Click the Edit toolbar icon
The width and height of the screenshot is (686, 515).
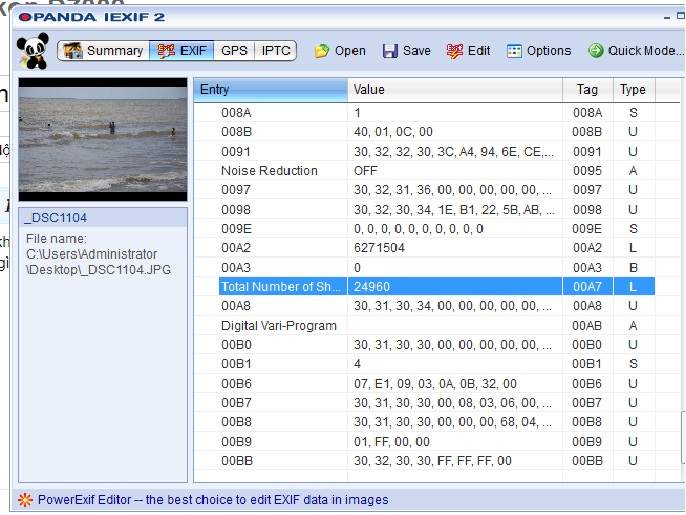coord(455,51)
